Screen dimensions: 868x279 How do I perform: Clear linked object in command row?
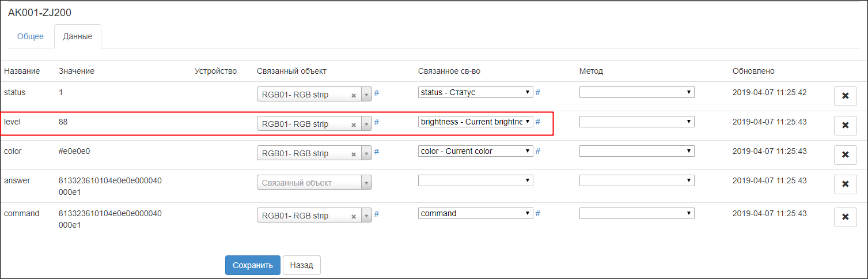[x=354, y=217]
